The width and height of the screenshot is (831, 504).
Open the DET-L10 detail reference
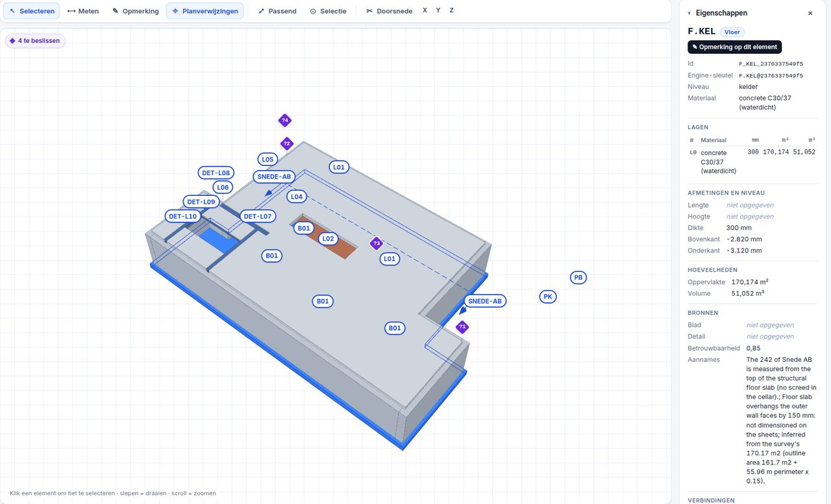click(x=182, y=217)
